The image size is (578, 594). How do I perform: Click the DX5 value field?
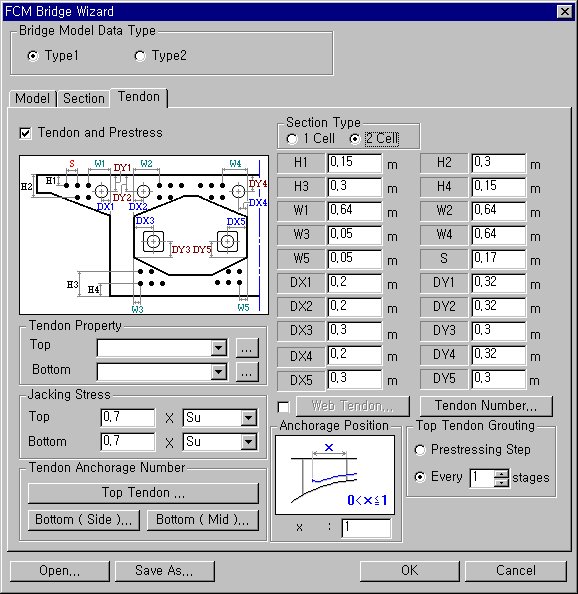click(x=355, y=379)
